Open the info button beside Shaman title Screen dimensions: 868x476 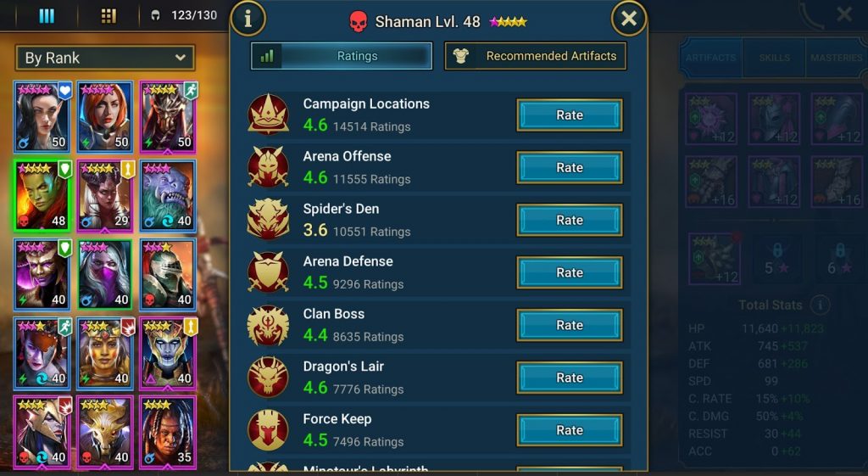[x=248, y=19]
